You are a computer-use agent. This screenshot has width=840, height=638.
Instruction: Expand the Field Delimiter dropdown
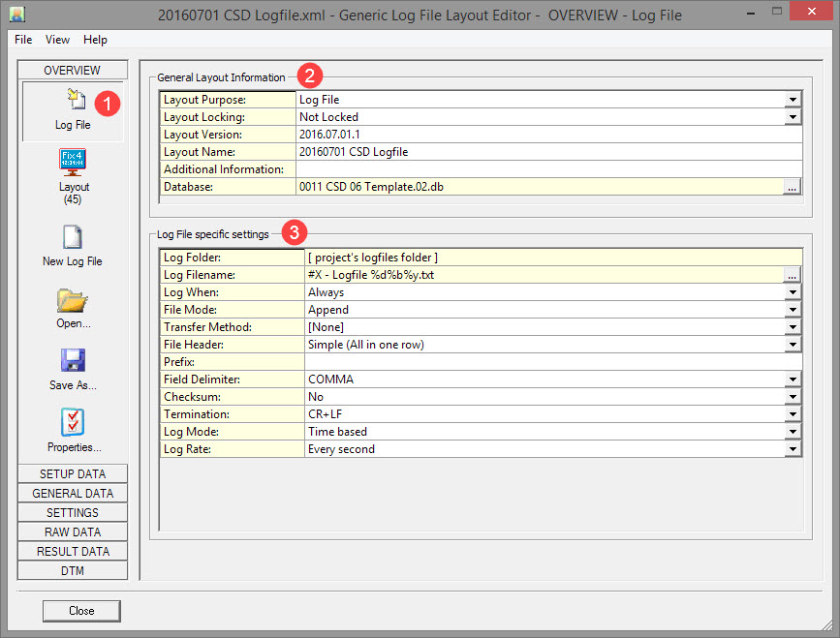pyautogui.click(x=793, y=380)
